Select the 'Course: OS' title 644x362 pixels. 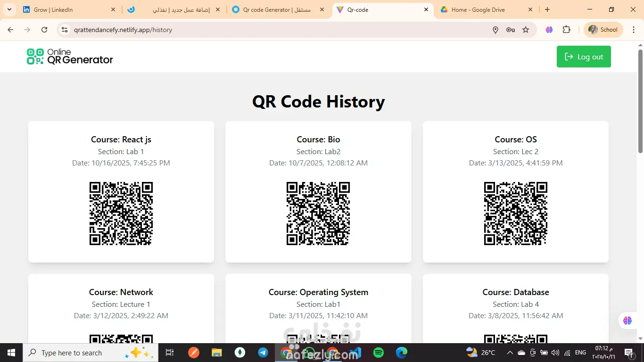tap(516, 140)
